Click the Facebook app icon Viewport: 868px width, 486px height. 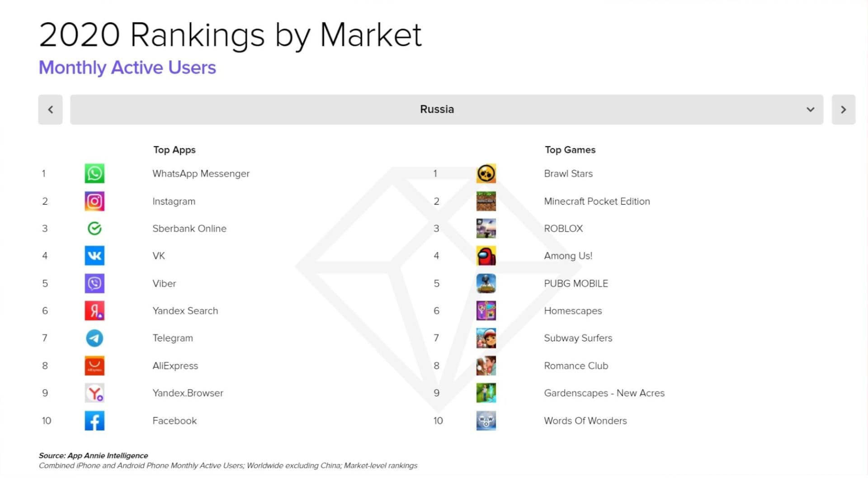[x=94, y=420]
